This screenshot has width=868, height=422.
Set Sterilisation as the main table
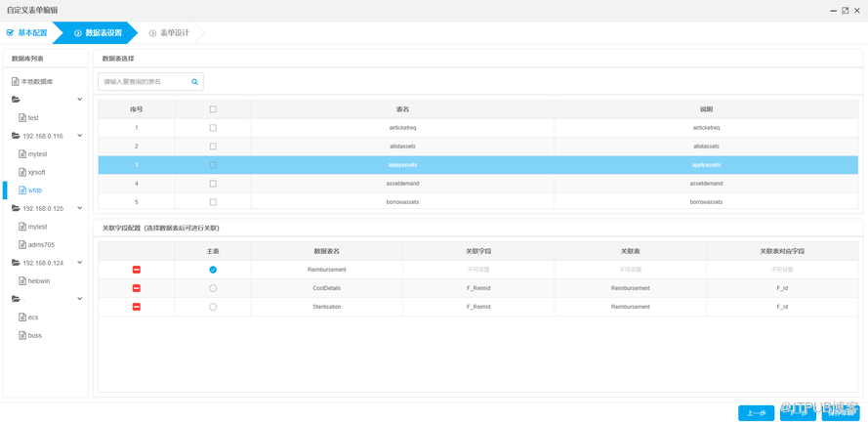[x=213, y=307]
